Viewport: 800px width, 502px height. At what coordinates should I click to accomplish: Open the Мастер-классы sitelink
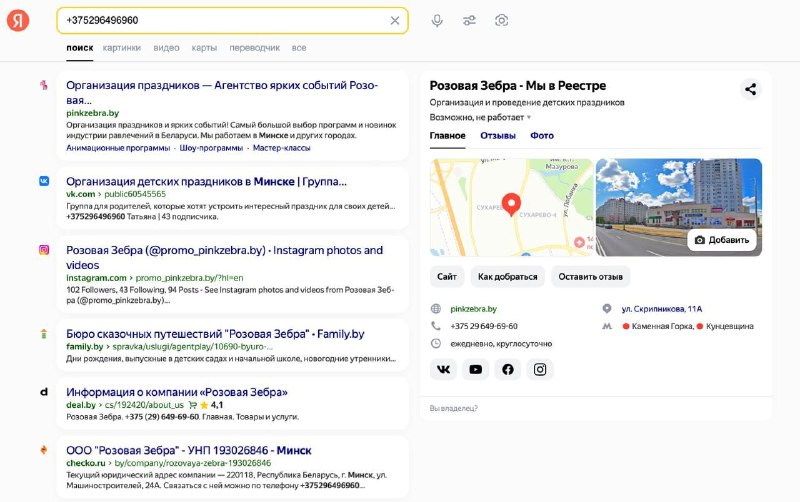282,148
